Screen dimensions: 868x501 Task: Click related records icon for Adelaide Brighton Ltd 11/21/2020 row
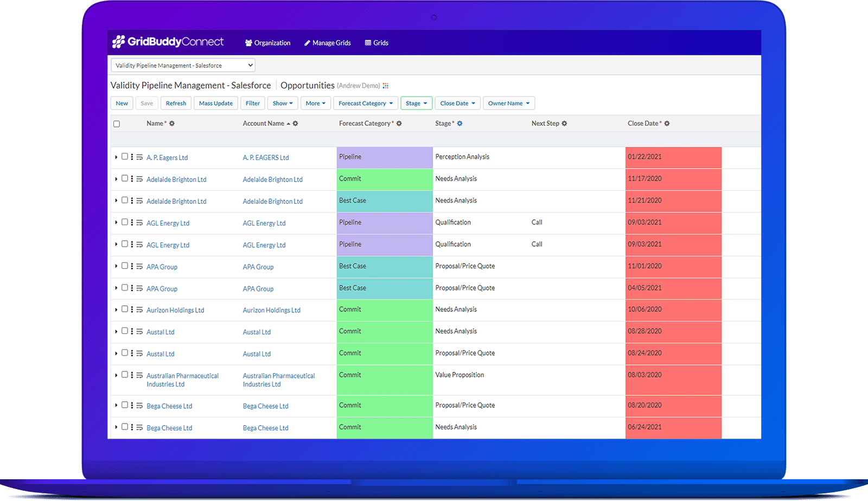point(139,201)
